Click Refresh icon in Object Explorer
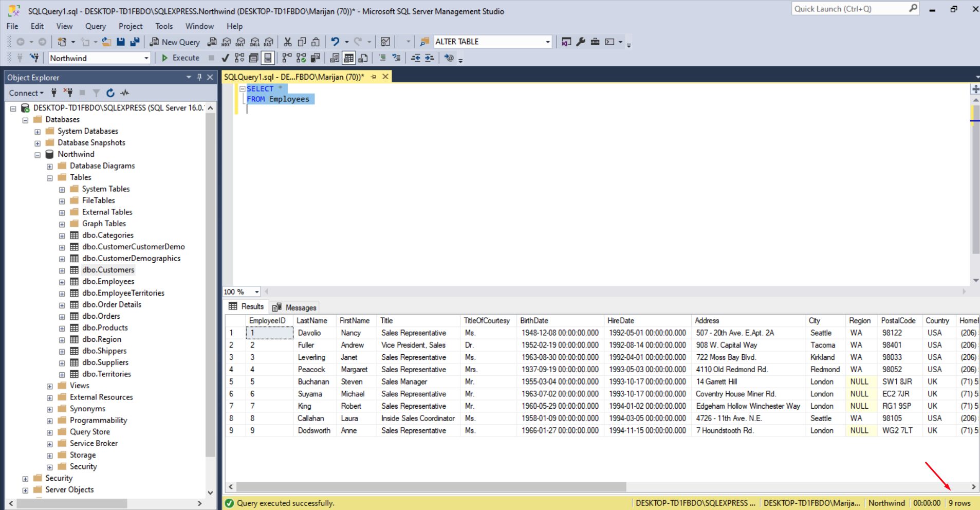Image resolution: width=980 pixels, height=510 pixels. (x=110, y=93)
